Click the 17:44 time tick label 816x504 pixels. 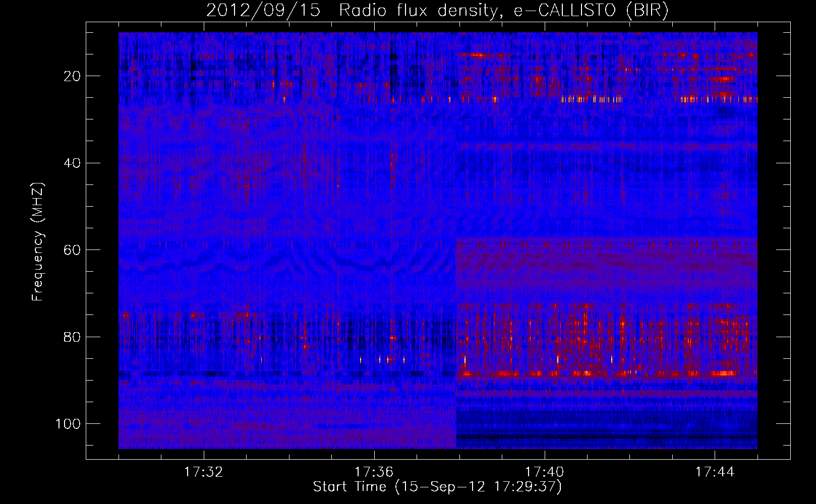[x=715, y=472]
